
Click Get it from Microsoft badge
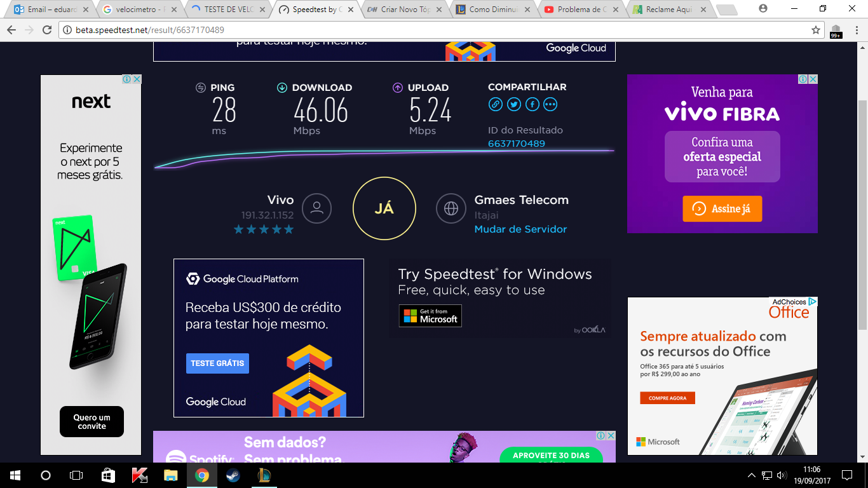pos(430,316)
